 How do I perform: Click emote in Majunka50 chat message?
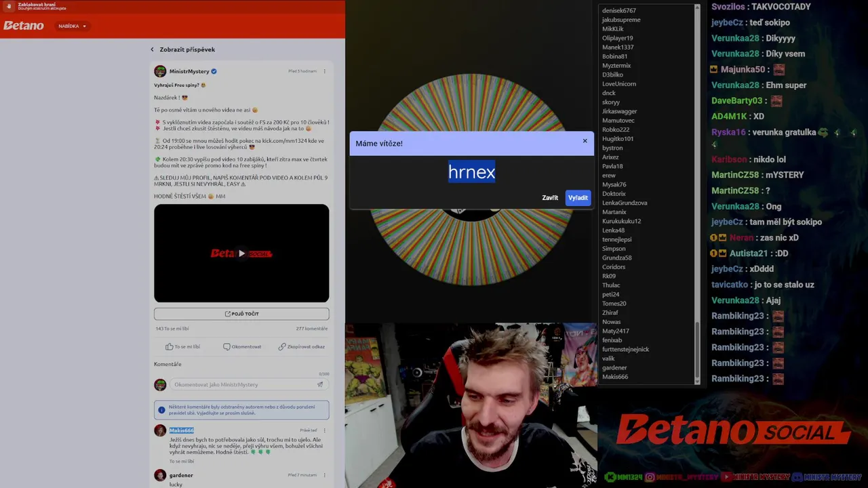pos(779,69)
